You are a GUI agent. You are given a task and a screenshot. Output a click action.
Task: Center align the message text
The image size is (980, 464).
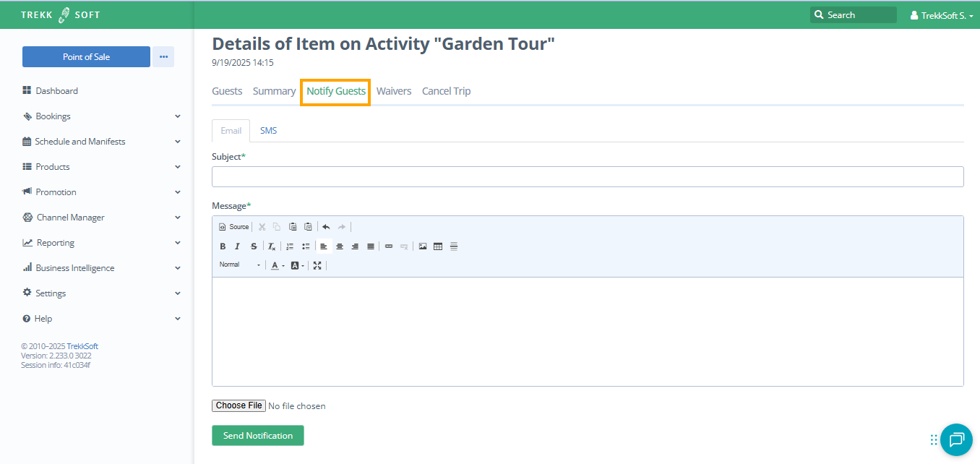point(340,246)
